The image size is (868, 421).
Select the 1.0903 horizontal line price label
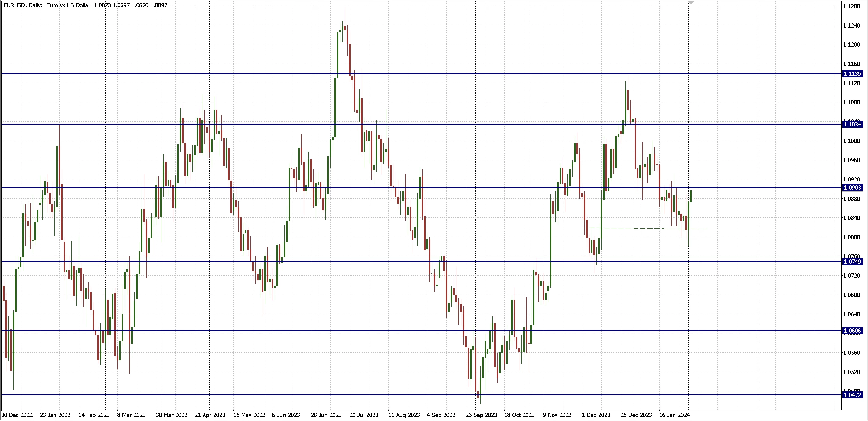point(852,188)
